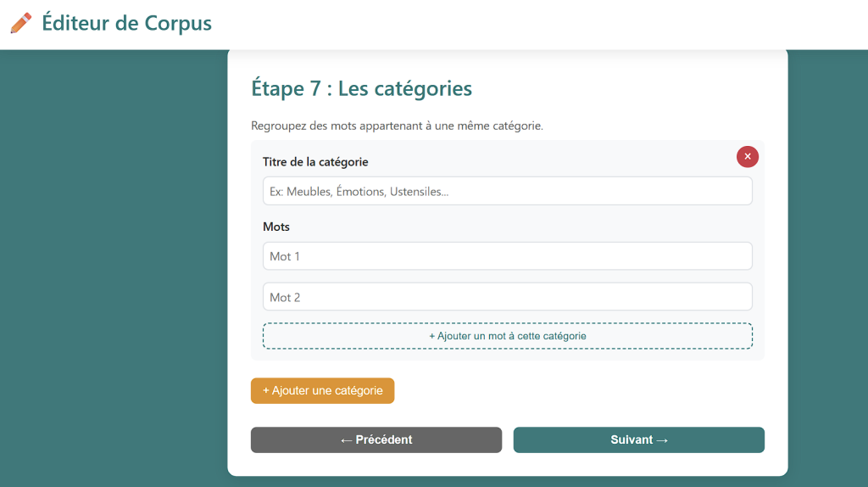Go back using the Précédent button
Image resolution: width=868 pixels, height=487 pixels.
(x=376, y=439)
